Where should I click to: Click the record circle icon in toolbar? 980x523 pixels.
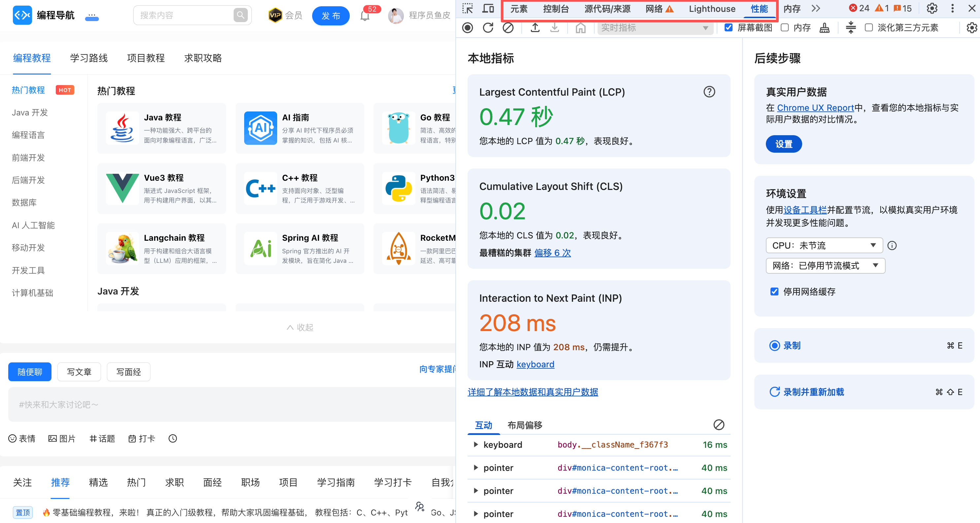468,28
